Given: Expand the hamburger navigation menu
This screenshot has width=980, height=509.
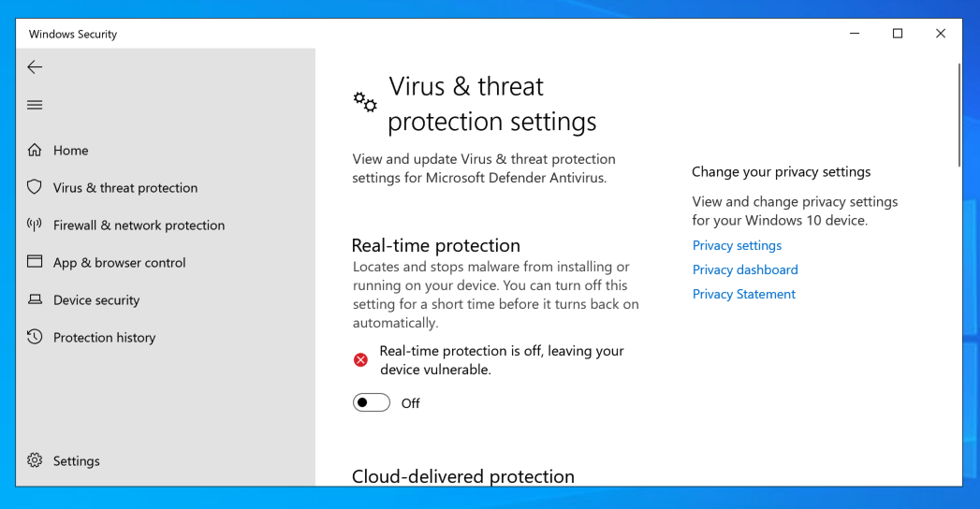Looking at the screenshot, I should (x=35, y=105).
